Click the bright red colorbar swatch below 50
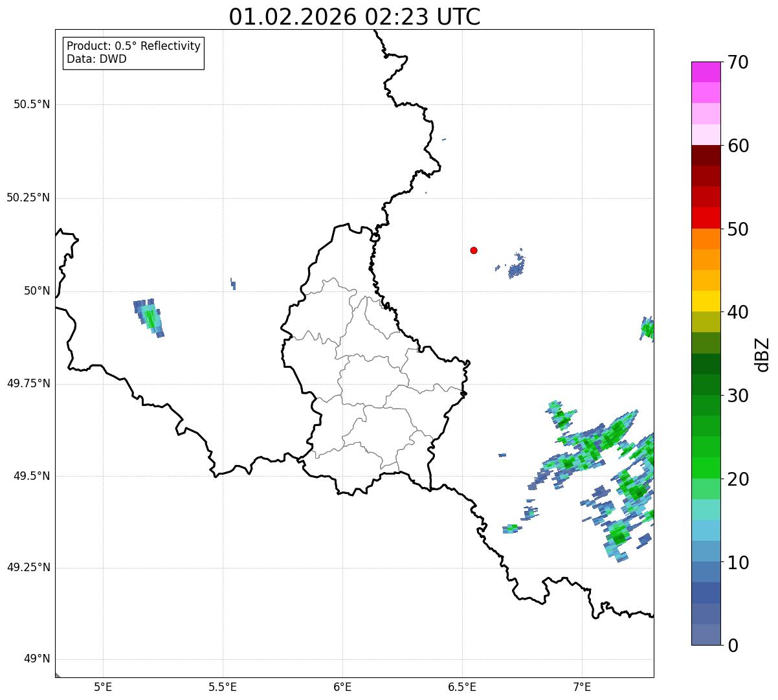This screenshot has height=700, width=778. click(x=706, y=218)
